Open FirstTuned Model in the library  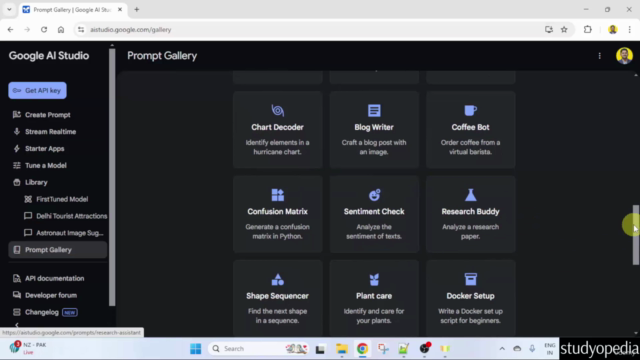pyautogui.click(x=62, y=199)
